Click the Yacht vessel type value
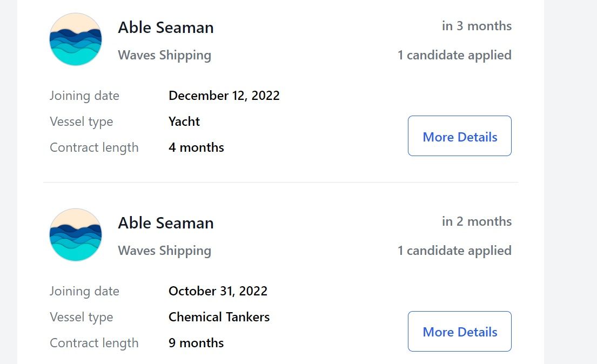The height and width of the screenshot is (364, 597). 184,122
